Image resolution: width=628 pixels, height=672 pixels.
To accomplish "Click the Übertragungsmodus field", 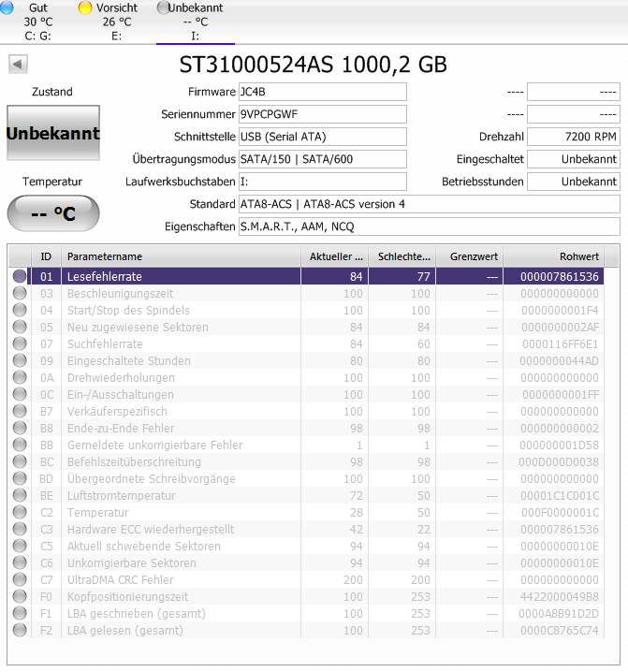I will 322,159.
